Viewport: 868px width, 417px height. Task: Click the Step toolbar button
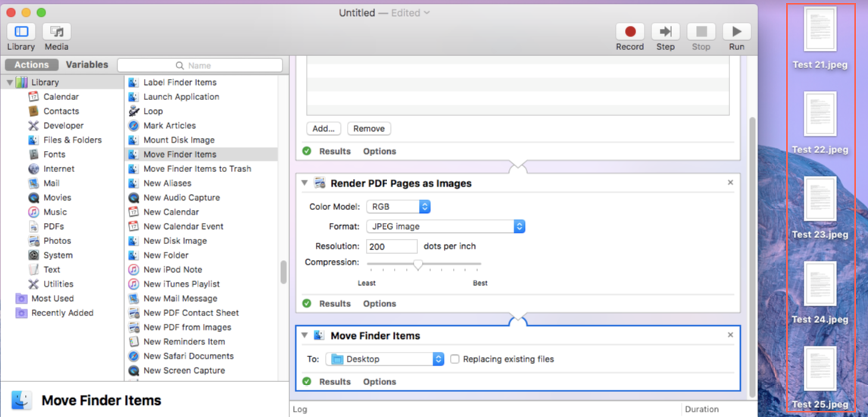pos(666,32)
